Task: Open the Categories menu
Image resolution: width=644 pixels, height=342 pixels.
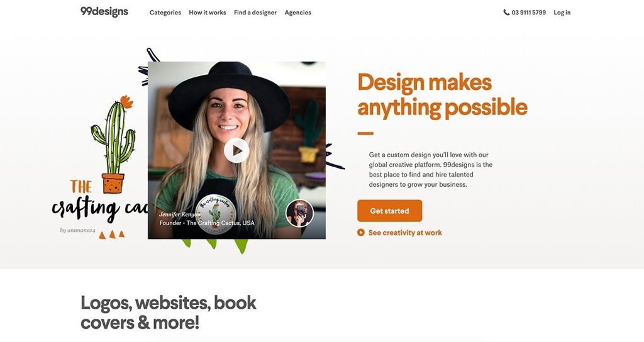Action: coord(165,13)
